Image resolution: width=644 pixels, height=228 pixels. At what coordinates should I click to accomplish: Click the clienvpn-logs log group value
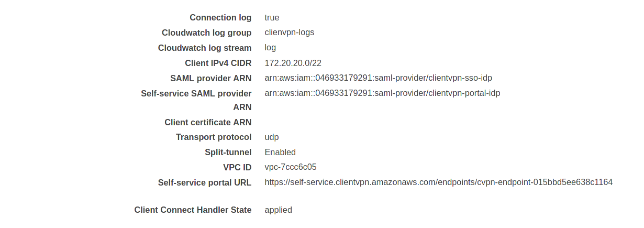(x=289, y=32)
